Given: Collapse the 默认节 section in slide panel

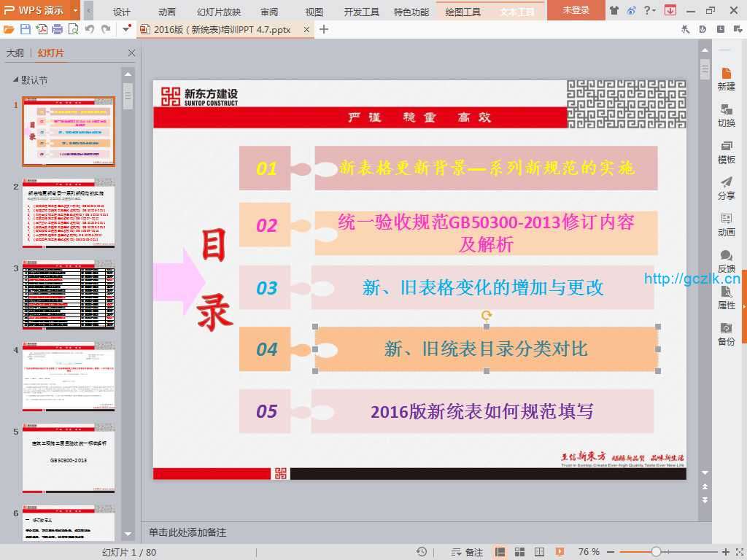Looking at the screenshot, I should pos(15,80).
